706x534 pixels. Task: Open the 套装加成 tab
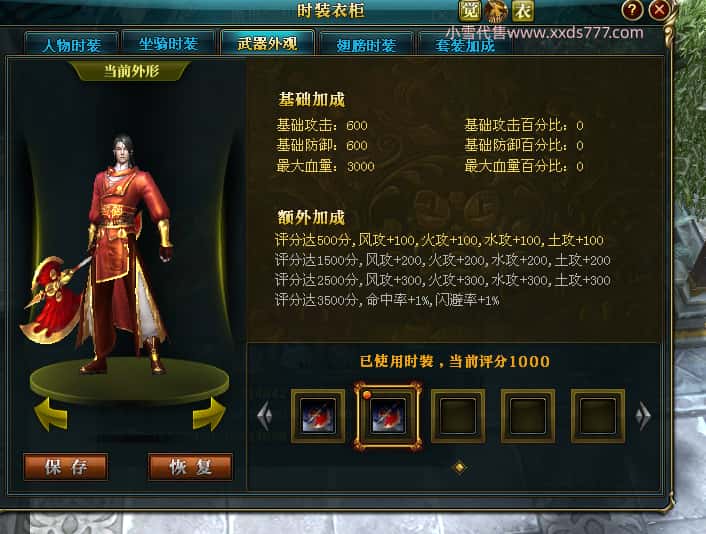click(x=465, y=44)
